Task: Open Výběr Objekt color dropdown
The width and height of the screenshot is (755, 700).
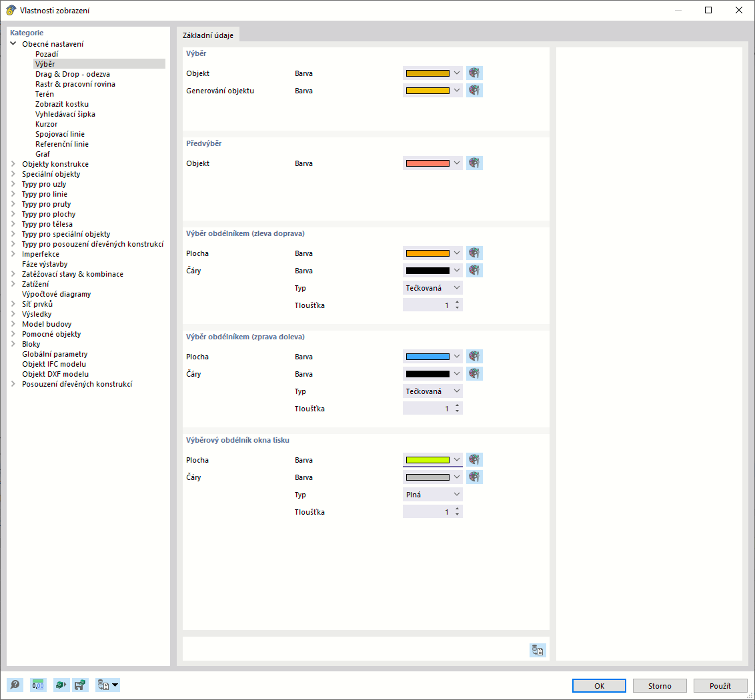Action: pos(456,73)
